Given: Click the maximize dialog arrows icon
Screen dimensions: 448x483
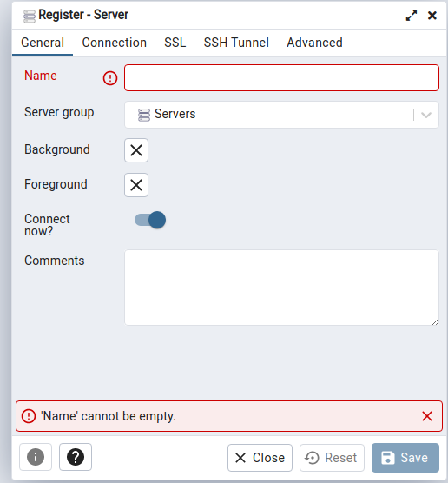Looking at the screenshot, I should [x=411, y=16].
